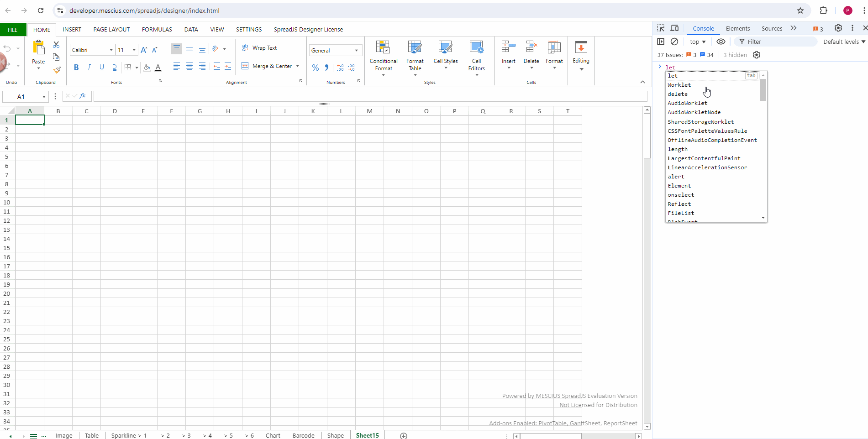Viewport: 868px width, 439px height.
Task: Open Cell Editors menu
Action: pyautogui.click(x=476, y=58)
